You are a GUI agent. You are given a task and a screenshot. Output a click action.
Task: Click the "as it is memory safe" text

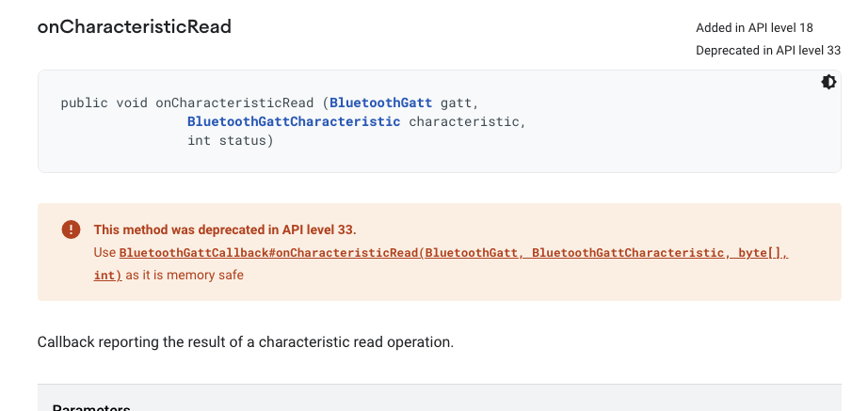pos(185,276)
